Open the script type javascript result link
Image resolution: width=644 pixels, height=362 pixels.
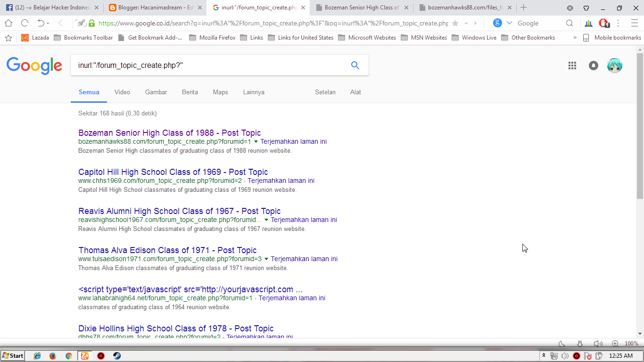coord(190,289)
